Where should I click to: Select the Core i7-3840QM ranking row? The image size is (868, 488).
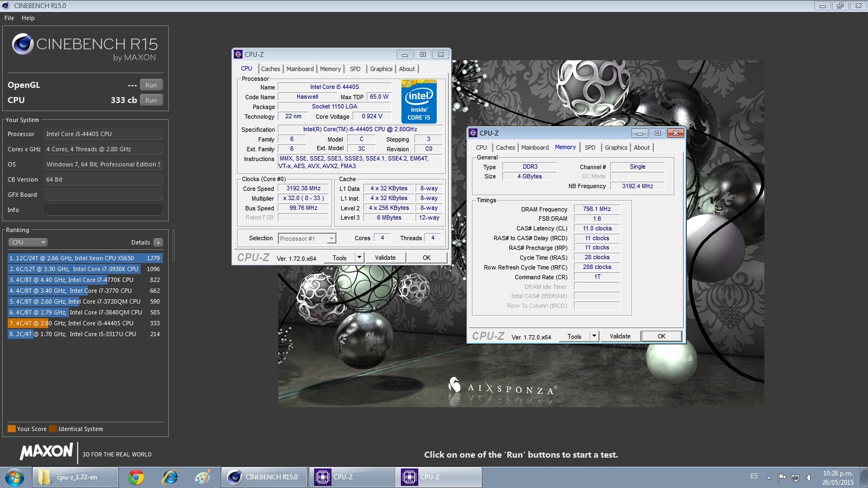[85, 312]
